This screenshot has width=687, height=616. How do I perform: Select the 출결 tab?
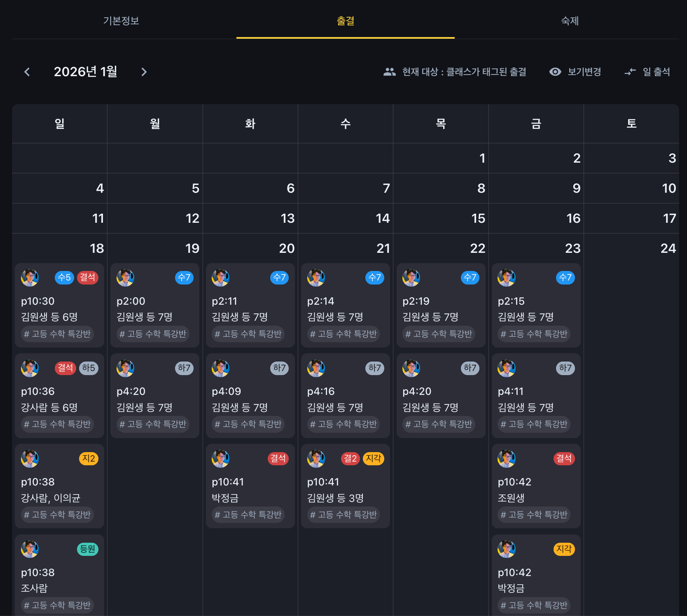coord(345,21)
